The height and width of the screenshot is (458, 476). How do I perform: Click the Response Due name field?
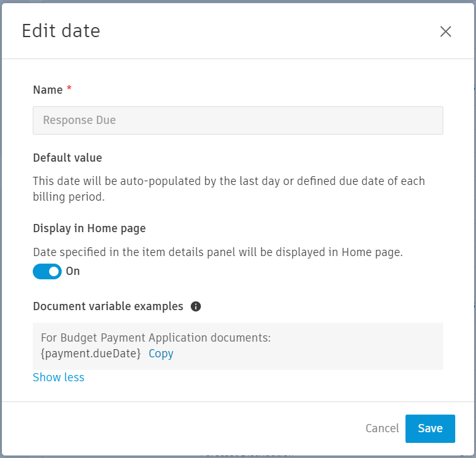[x=237, y=120]
